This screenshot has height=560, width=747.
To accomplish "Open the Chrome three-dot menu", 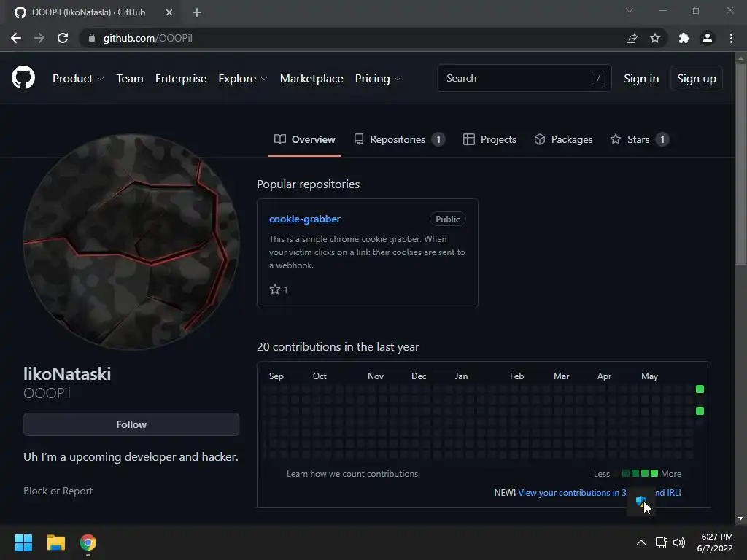I will 731,38.
